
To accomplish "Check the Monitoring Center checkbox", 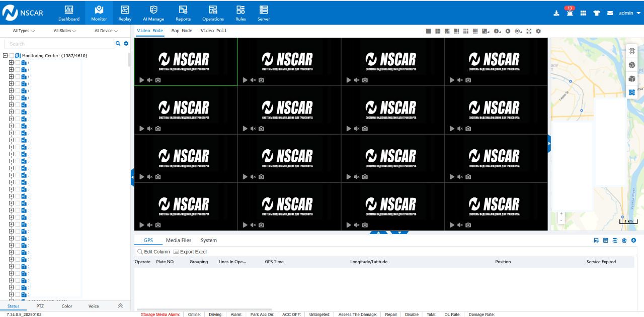I will (x=12, y=56).
